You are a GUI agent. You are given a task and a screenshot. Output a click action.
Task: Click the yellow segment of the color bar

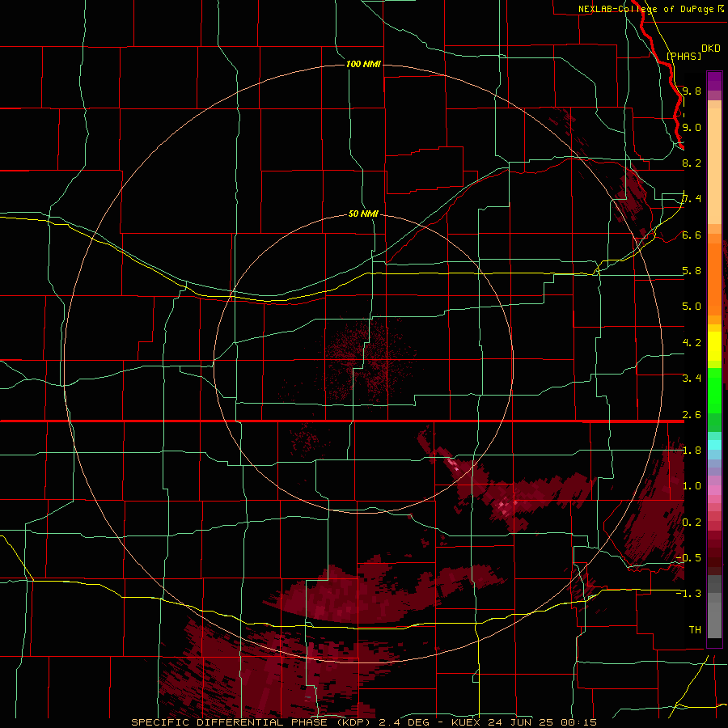(x=714, y=346)
